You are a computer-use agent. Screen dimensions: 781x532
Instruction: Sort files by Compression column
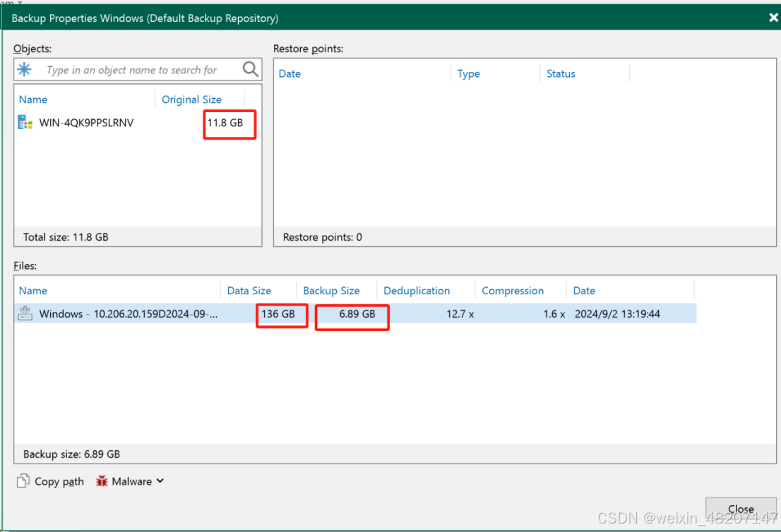point(513,291)
